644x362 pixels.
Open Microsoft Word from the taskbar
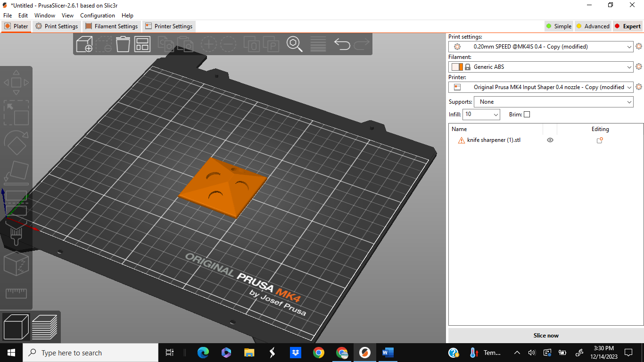tap(388, 353)
